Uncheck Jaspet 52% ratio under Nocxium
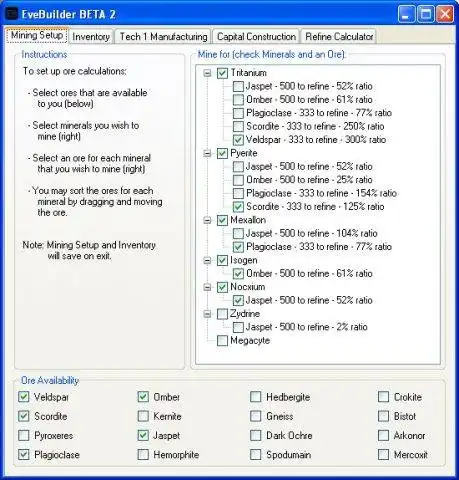The width and height of the screenshot is (459, 480). [238, 300]
